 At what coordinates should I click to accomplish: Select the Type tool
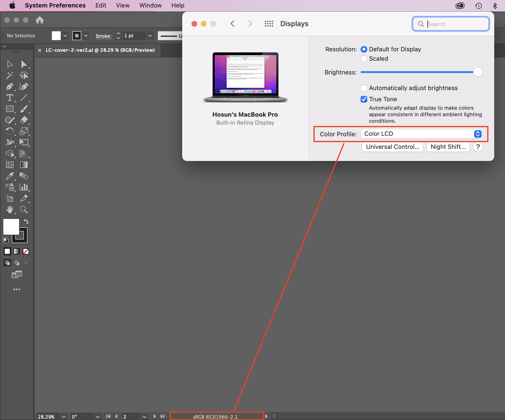[10, 98]
